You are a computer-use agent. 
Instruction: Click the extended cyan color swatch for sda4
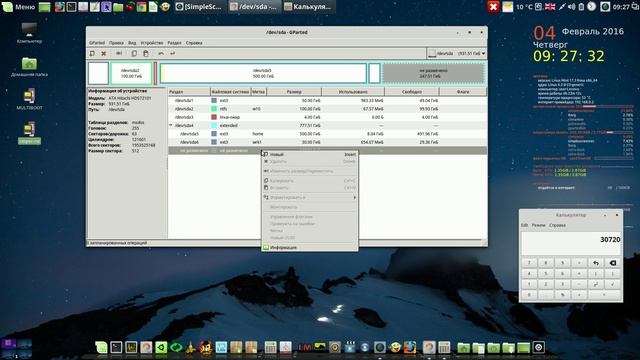(214, 125)
